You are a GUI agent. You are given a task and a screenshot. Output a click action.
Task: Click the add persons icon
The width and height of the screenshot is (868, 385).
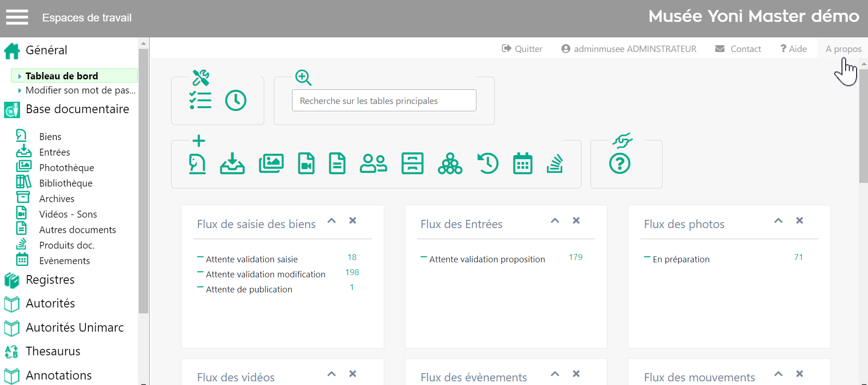coord(373,163)
